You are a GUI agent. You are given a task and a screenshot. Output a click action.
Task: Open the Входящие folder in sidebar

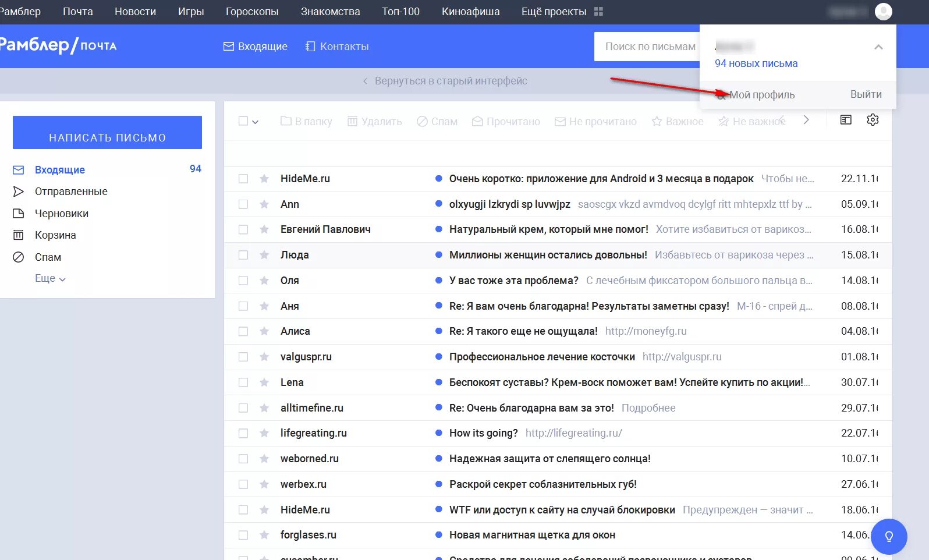[x=60, y=170]
